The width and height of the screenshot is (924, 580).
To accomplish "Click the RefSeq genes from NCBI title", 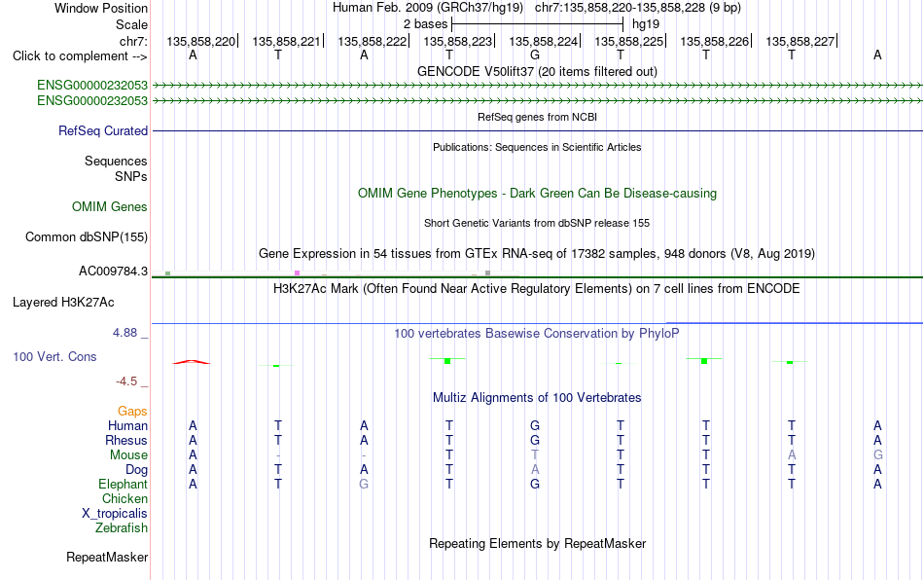I will tap(537, 117).
